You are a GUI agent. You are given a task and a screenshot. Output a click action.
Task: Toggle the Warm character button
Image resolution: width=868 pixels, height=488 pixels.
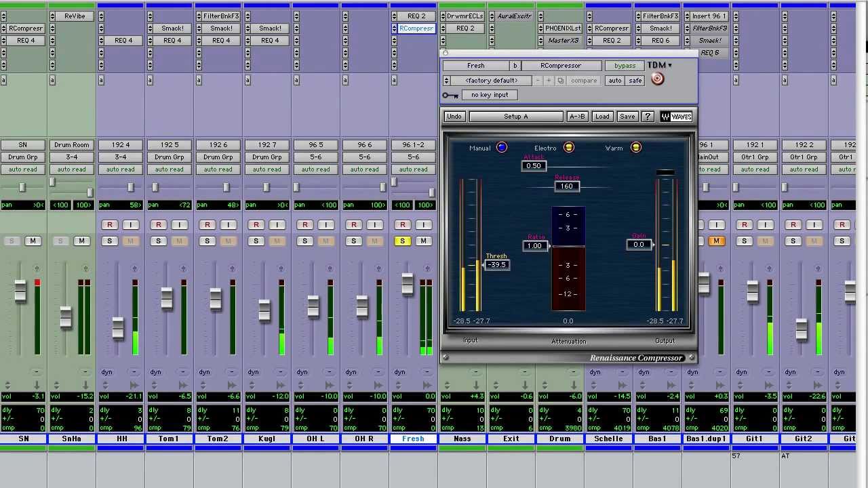point(635,148)
